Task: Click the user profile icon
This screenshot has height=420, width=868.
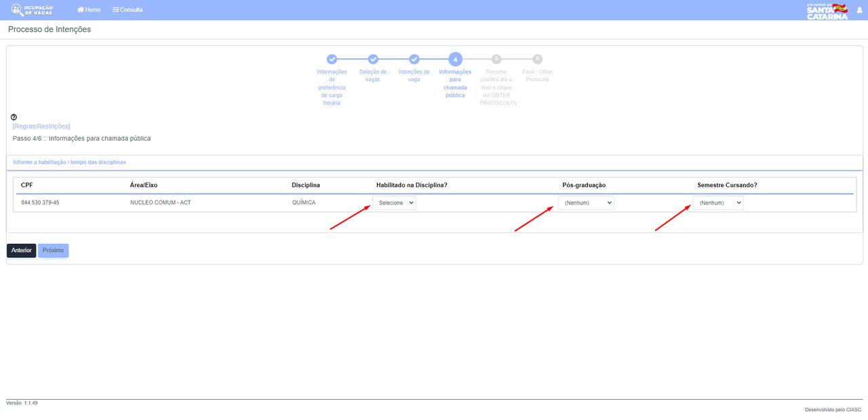Action: click(860, 10)
